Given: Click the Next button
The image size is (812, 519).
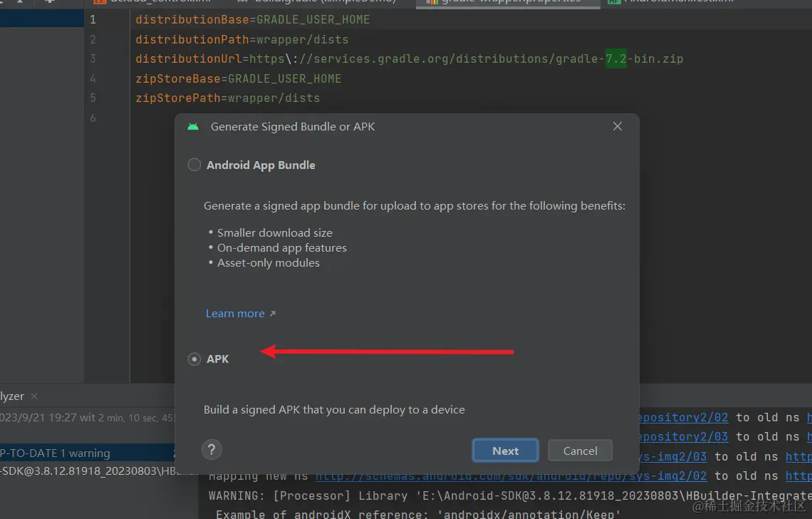Looking at the screenshot, I should [x=505, y=451].
